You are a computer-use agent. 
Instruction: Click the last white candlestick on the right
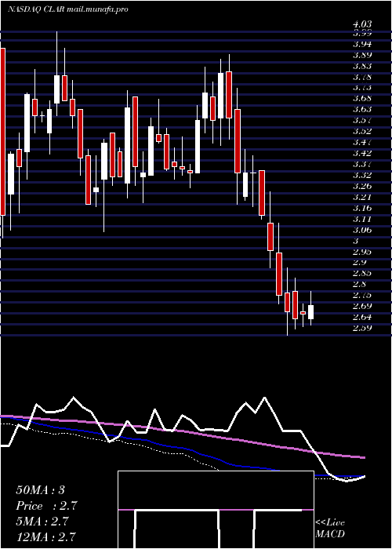point(310,312)
